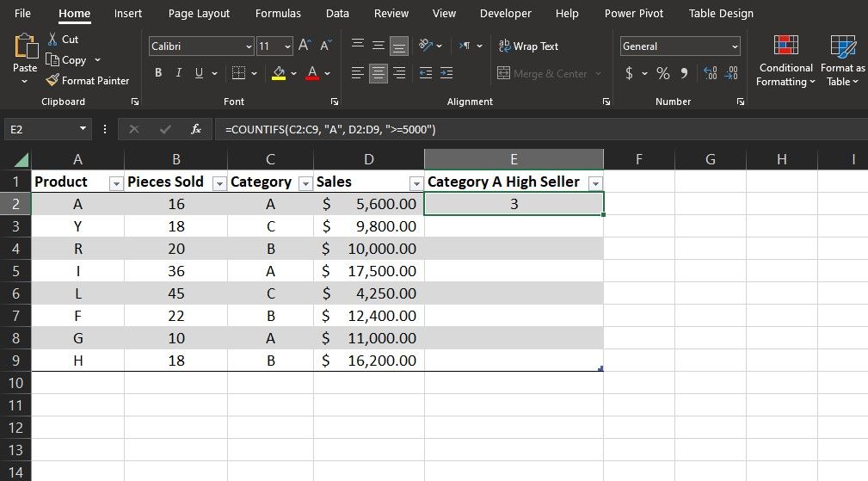Apply the yellow highlight fill color
868x481 pixels.
(279, 74)
